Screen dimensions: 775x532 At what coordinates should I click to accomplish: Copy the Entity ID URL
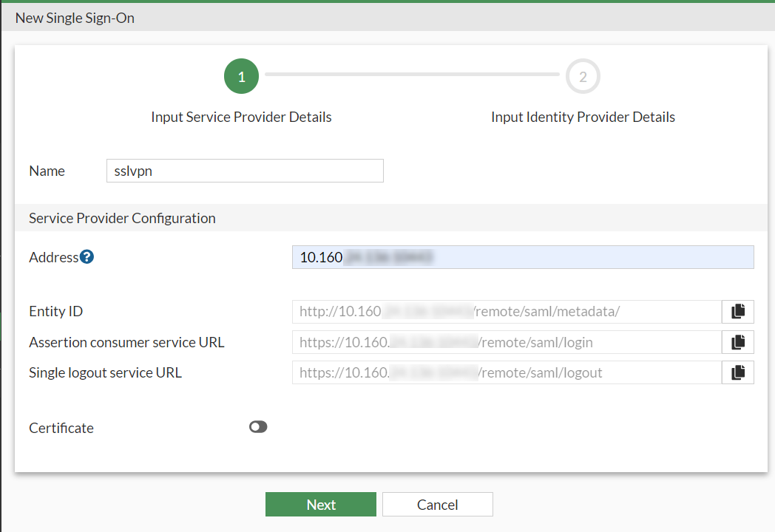click(737, 312)
